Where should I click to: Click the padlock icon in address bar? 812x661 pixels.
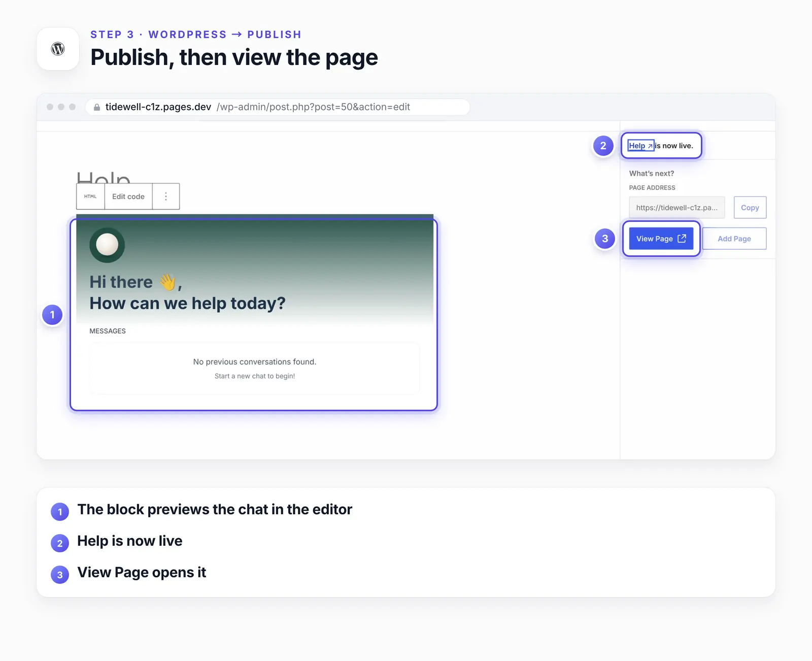[x=97, y=107]
